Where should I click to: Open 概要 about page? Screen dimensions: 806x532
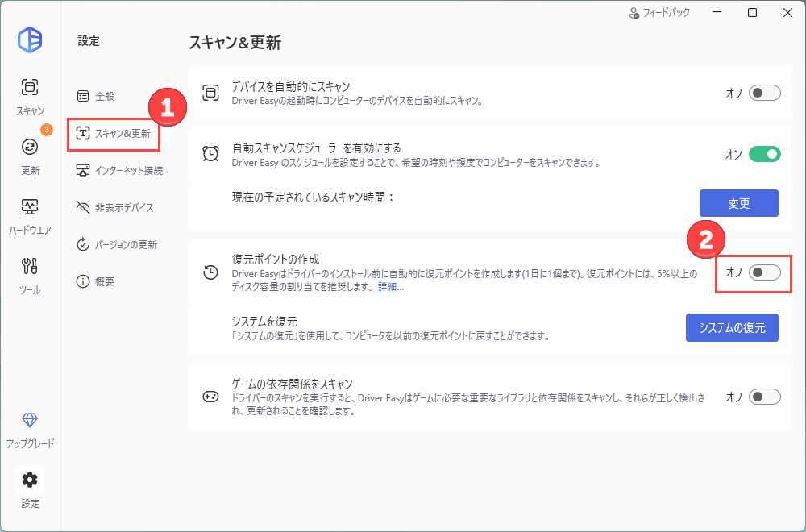pyautogui.click(x=95, y=281)
